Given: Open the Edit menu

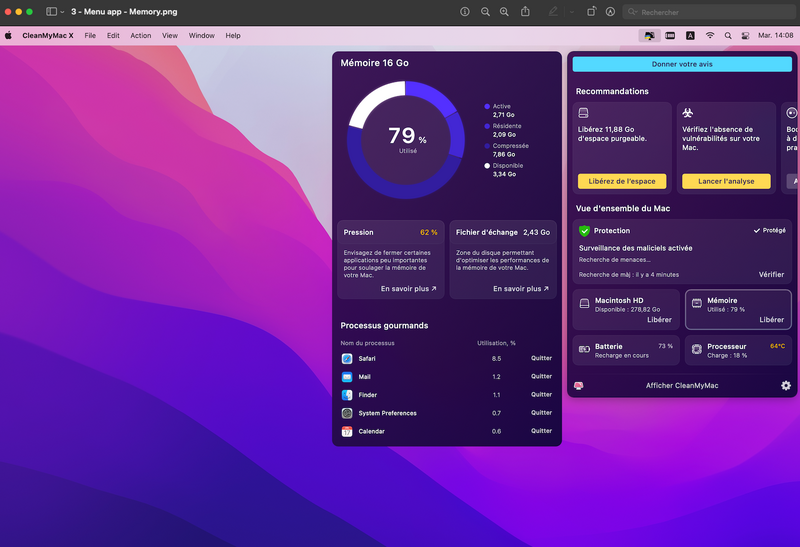Looking at the screenshot, I should 113,35.
